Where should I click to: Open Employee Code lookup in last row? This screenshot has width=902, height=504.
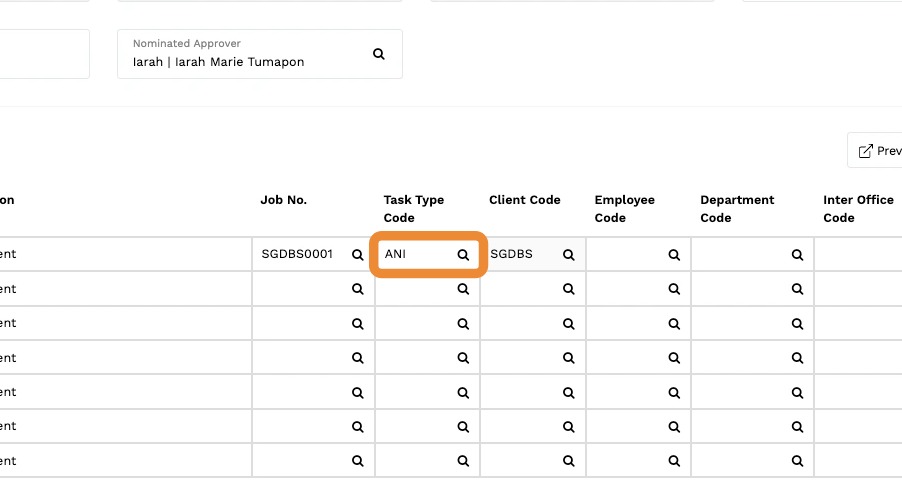click(674, 461)
